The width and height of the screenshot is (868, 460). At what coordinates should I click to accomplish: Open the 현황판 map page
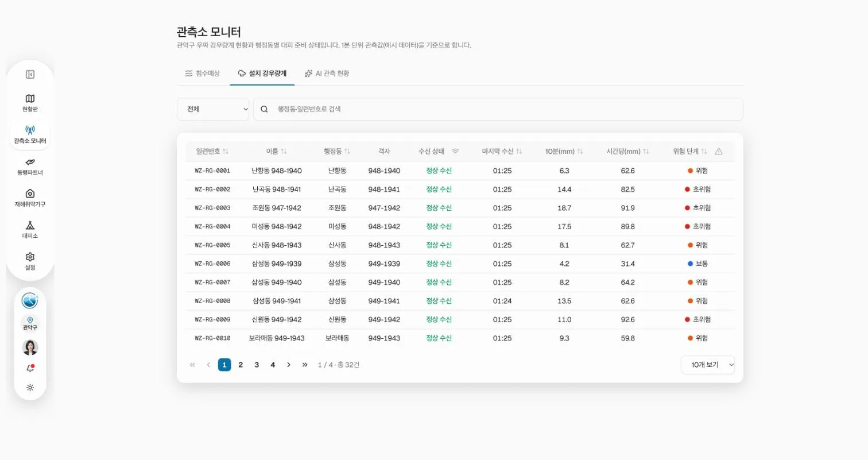(x=30, y=103)
